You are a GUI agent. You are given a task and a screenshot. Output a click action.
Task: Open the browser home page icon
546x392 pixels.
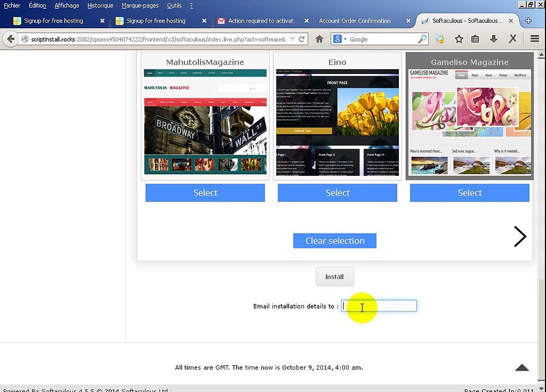tap(319, 39)
